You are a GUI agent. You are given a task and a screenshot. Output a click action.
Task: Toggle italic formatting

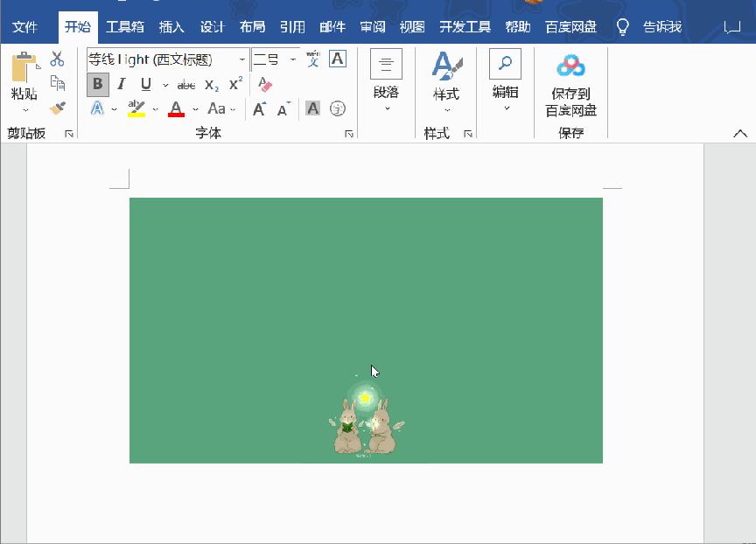[121, 85]
